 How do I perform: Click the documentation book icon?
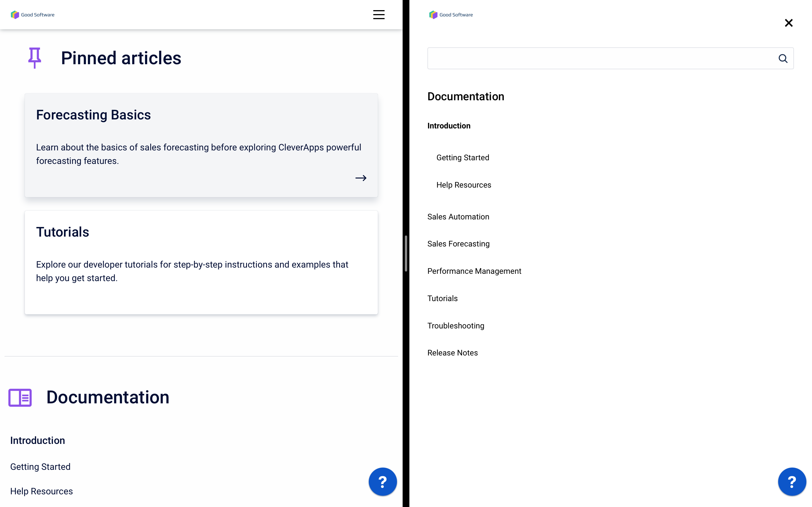click(19, 397)
